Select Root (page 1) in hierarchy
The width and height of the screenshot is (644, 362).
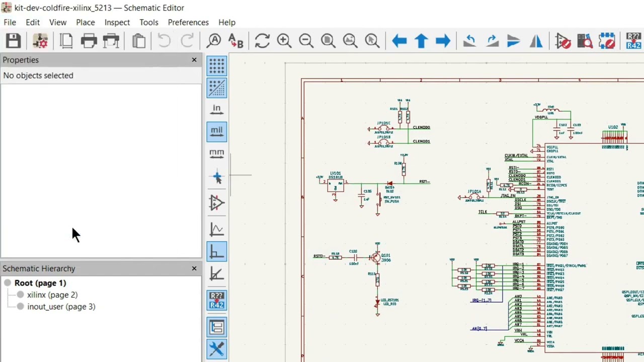point(40,283)
